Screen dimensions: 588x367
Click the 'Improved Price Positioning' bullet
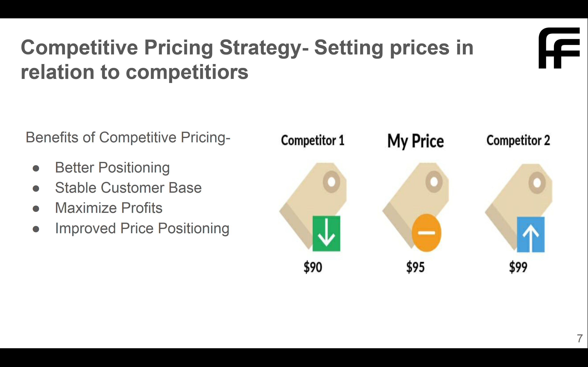pos(142,228)
